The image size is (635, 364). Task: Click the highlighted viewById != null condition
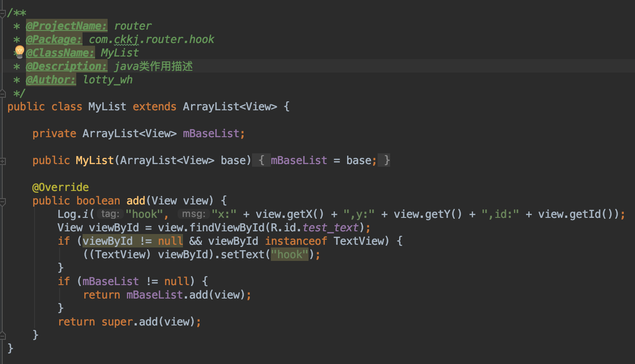click(133, 241)
